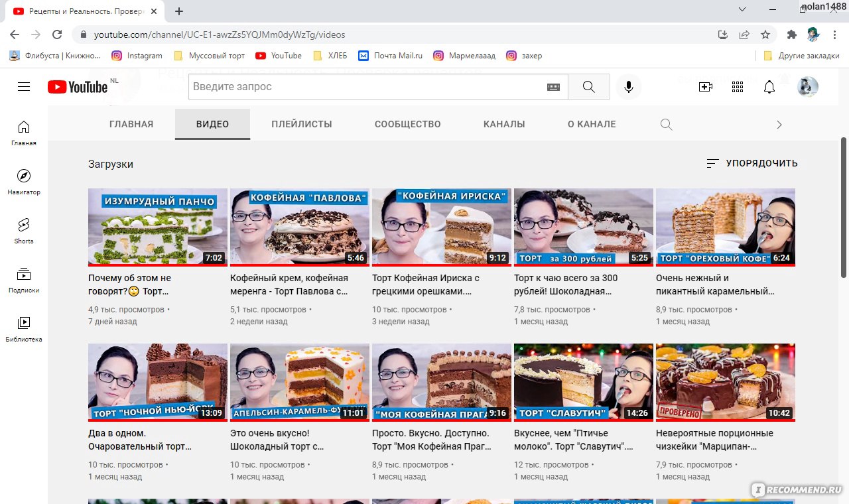Select the ВИДЕО channel tab
Image resolution: width=849 pixels, height=504 pixels.
click(x=212, y=124)
